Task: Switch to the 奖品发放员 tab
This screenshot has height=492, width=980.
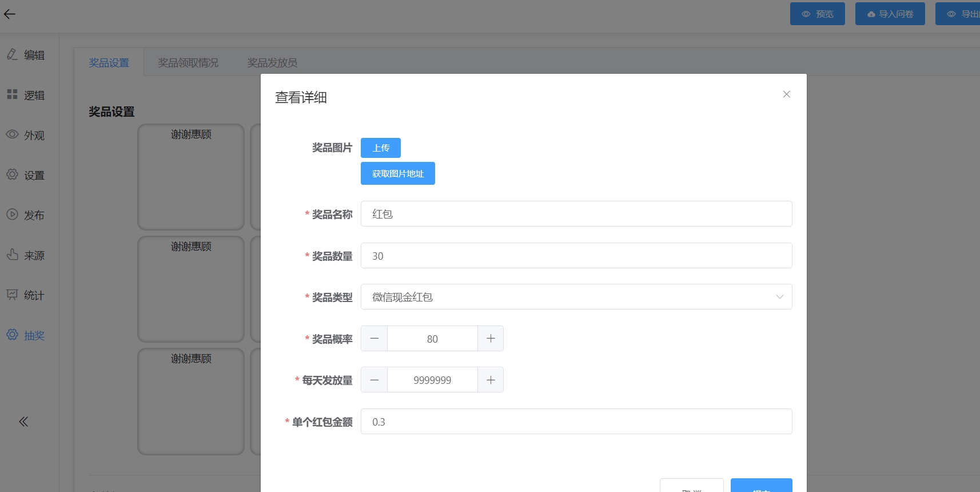Action: coord(272,62)
